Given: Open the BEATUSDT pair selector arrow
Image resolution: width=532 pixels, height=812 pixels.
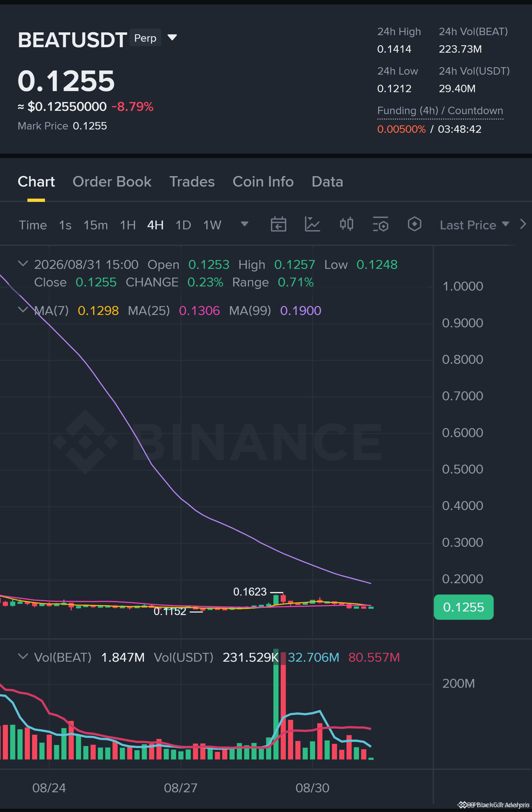Looking at the screenshot, I should 172,37.
